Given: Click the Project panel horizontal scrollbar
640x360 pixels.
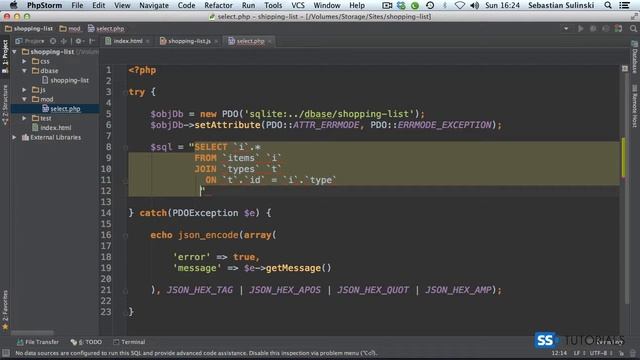Looking at the screenshot, I should click(x=33, y=332).
